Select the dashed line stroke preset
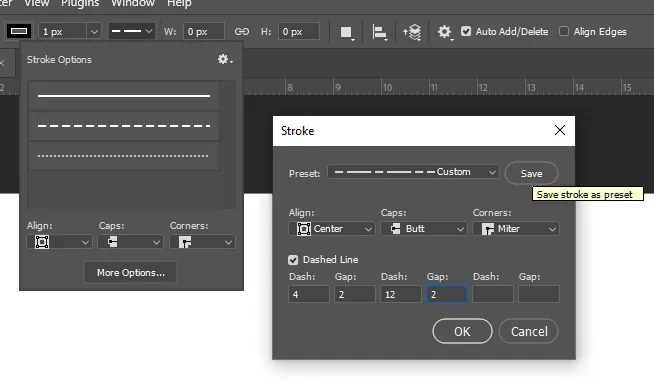 [124, 126]
